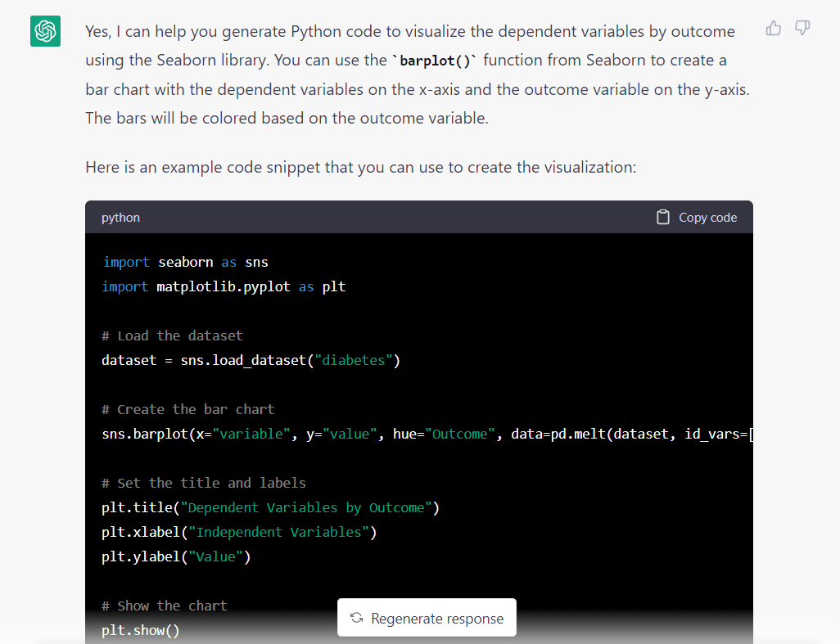Click the plt.show() code line
Image resolution: width=840 pixels, height=644 pixels.
click(140, 630)
